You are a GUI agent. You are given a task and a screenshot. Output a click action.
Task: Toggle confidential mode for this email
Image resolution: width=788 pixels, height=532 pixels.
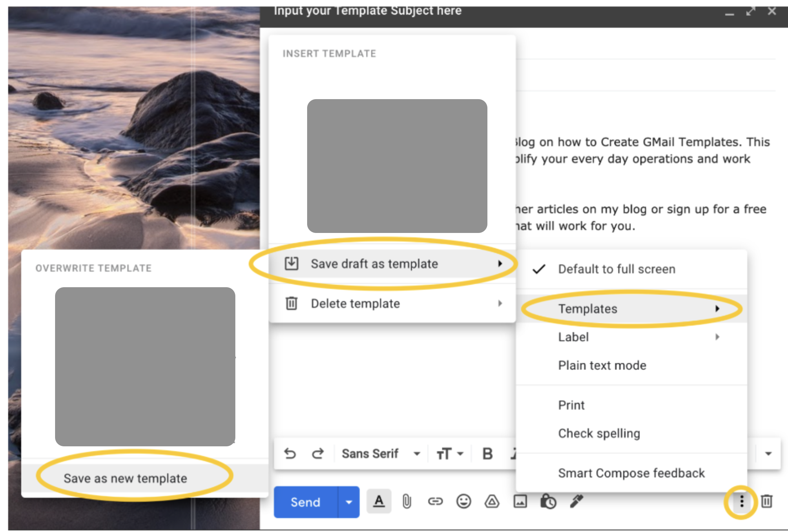point(548,502)
